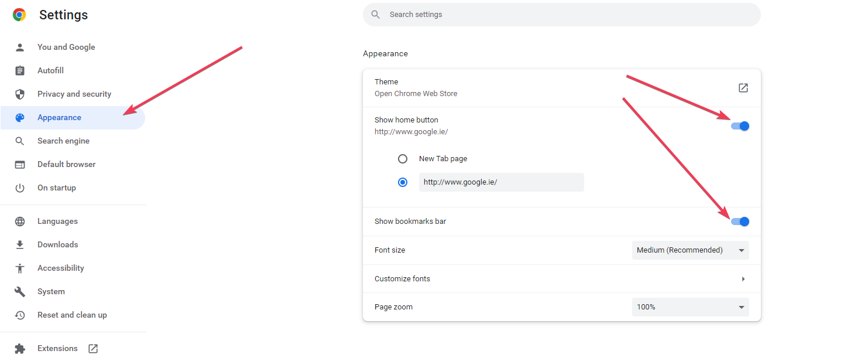Click the Languages globe icon
This screenshot has height=354, width=868.
pyautogui.click(x=20, y=221)
